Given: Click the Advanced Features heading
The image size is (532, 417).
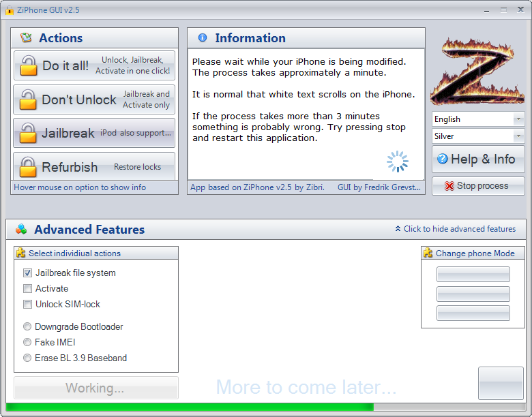Looking at the screenshot, I should pos(89,230).
